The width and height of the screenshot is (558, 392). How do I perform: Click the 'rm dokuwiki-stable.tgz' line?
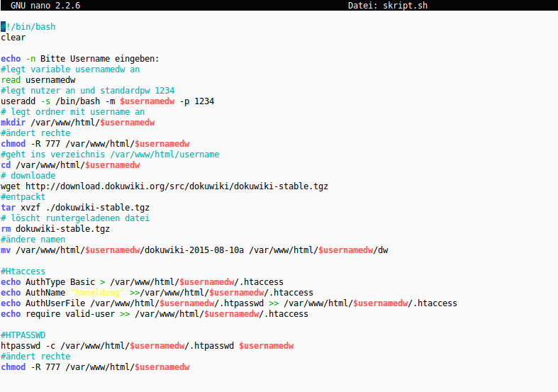(55, 229)
